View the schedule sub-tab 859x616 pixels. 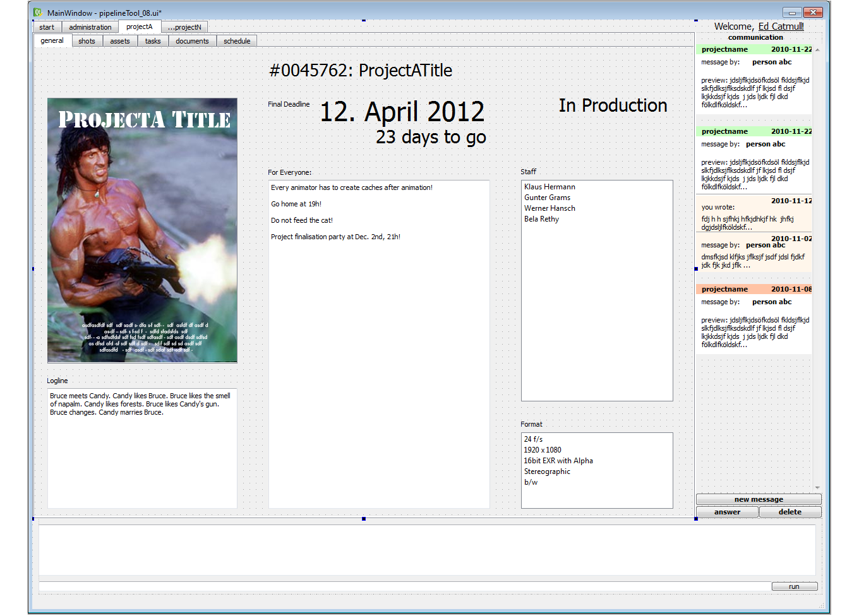pos(237,41)
